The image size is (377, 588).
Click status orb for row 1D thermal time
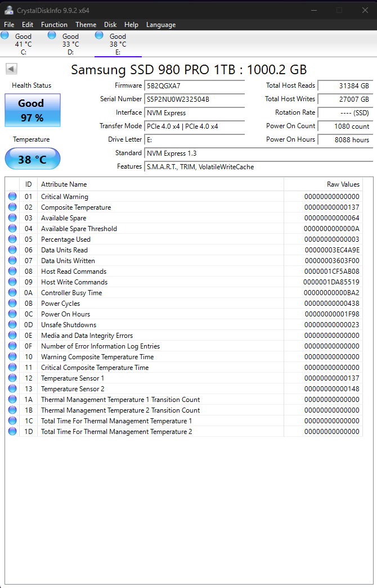click(12, 431)
